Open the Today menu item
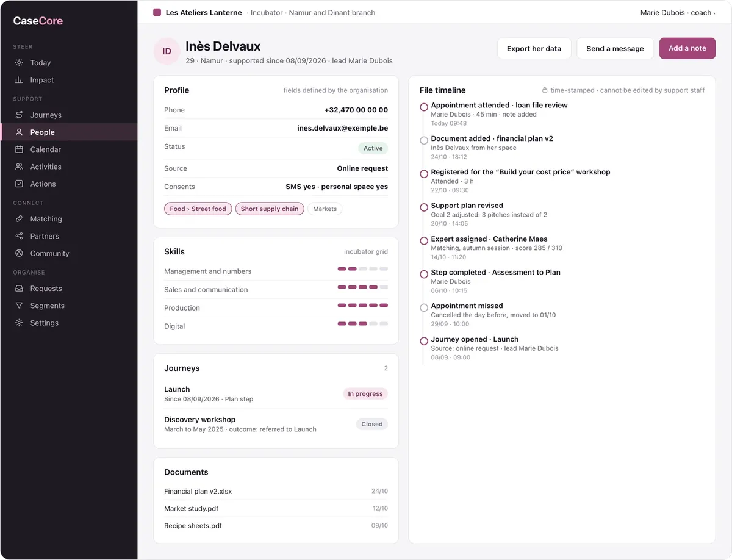 click(69, 63)
